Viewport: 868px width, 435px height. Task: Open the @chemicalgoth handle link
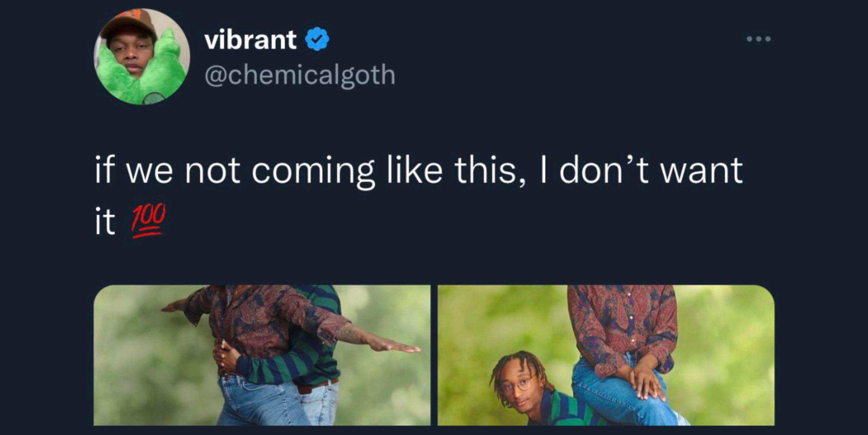pyautogui.click(x=300, y=75)
